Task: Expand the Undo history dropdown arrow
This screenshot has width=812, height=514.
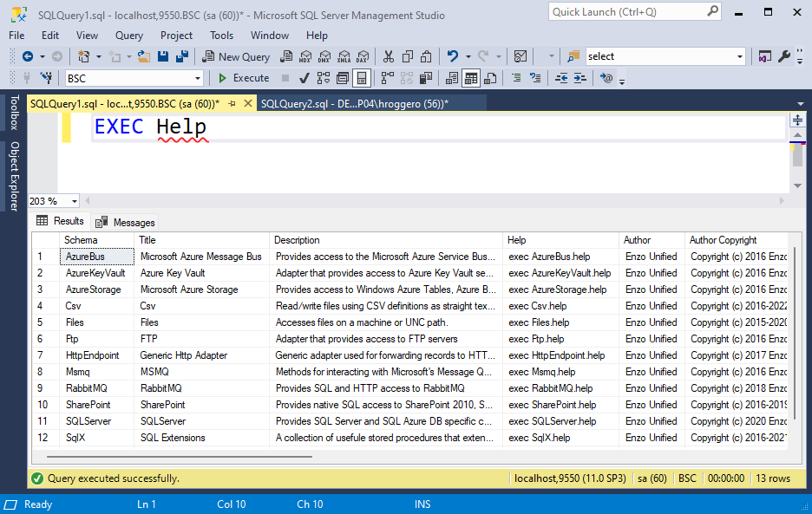Action: click(468, 56)
